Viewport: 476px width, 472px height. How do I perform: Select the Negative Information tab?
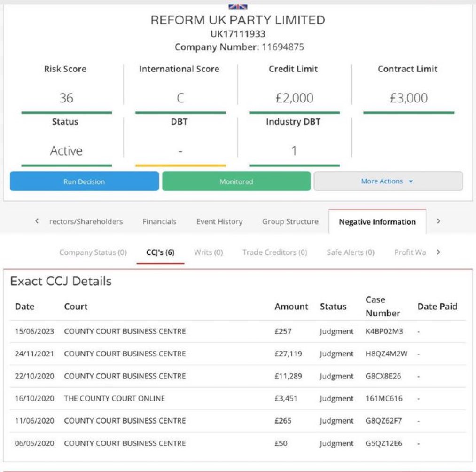[x=377, y=222]
